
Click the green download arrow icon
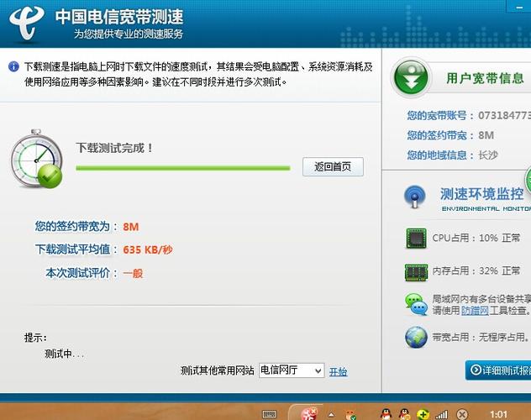click(411, 78)
